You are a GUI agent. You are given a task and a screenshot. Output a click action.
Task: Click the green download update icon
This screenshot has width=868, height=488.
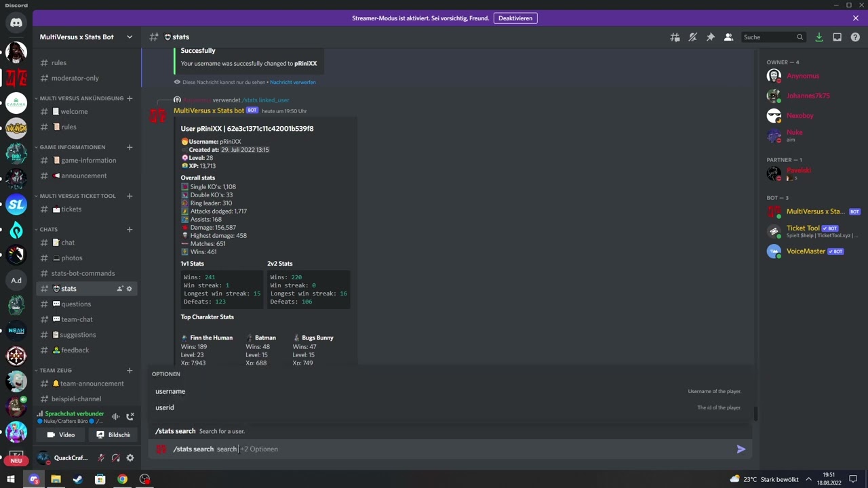[819, 37]
